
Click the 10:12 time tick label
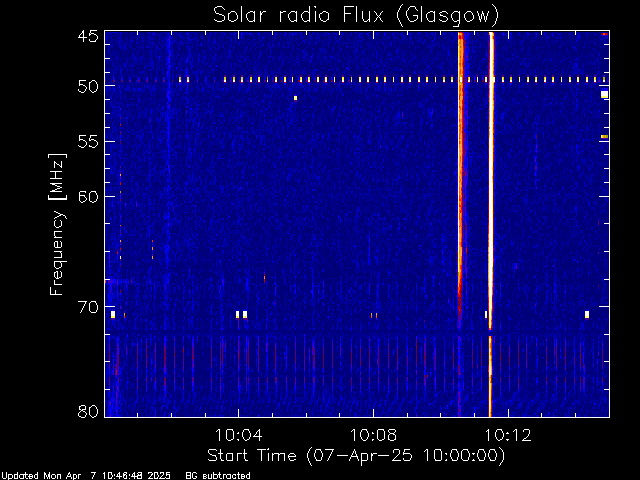coord(508,435)
